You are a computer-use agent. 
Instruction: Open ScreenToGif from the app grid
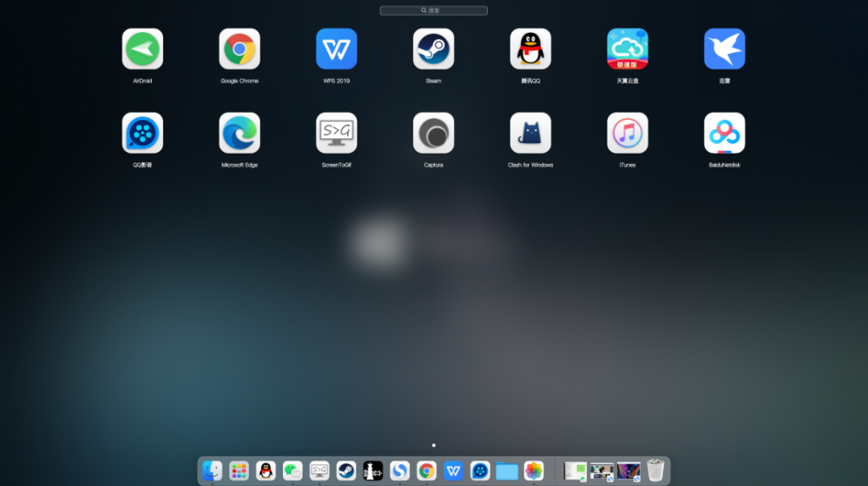click(x=337, y=133)
